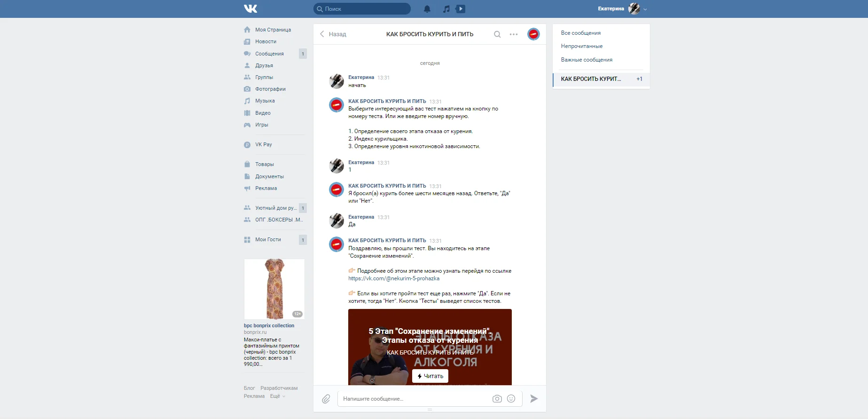Open the vk.com/@nekurim-5-prohazka link
The width and height of the screenshot is (868, 419).
point(394,278)
